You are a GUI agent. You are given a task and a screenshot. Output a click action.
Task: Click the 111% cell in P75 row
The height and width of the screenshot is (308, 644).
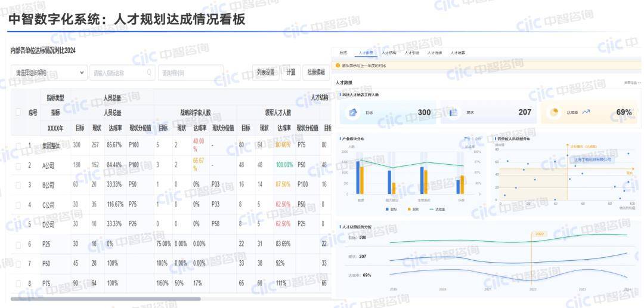(280, 284)
